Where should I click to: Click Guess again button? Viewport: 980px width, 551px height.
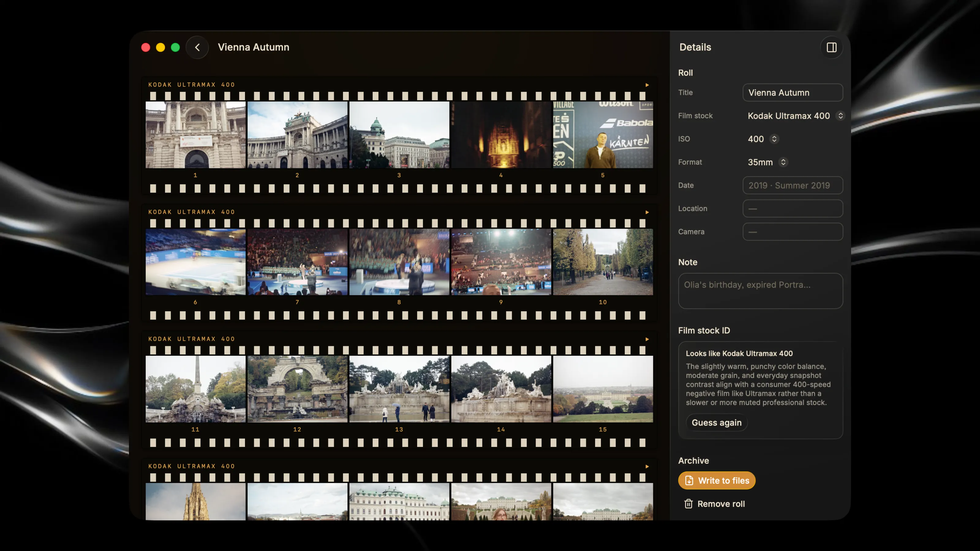pyautogui.click(x=716, y=422)
